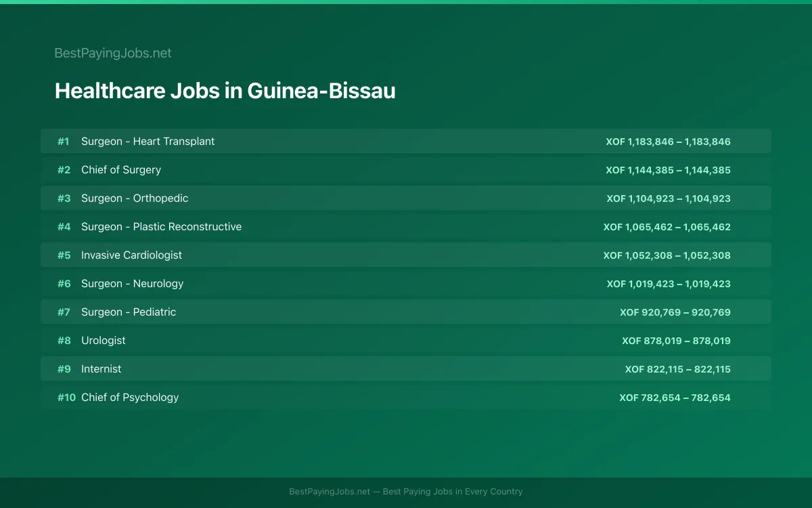
Task: Click rank number #2
Action: tap(64, 170)
